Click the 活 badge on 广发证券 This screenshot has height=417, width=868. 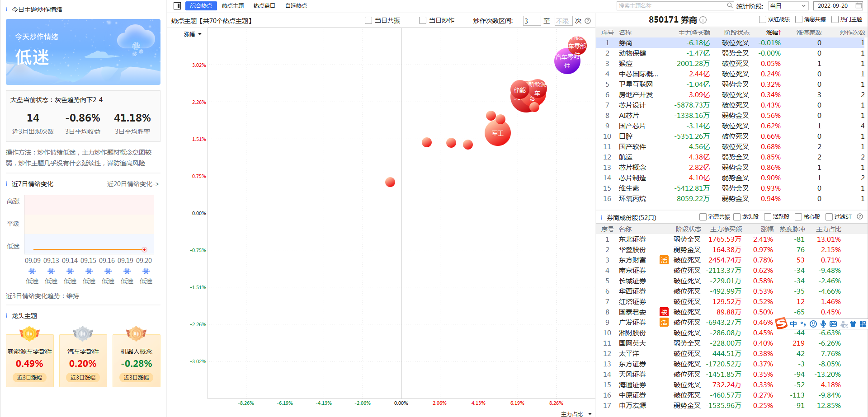point(664,322)
